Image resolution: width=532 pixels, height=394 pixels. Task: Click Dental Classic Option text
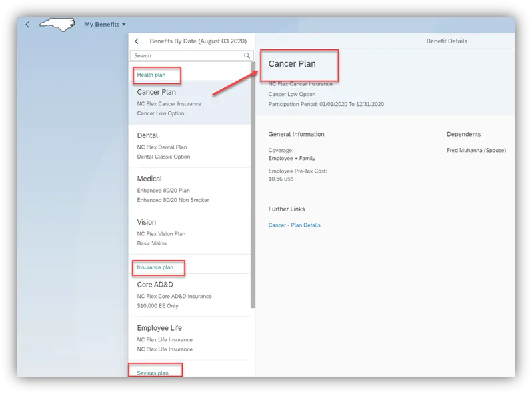pos(163,157)
